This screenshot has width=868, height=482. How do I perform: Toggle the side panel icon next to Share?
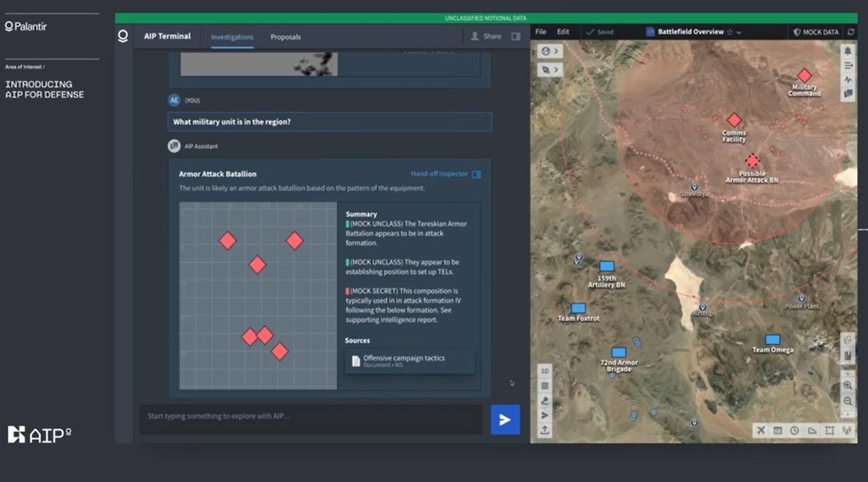[x=516, y=36]
